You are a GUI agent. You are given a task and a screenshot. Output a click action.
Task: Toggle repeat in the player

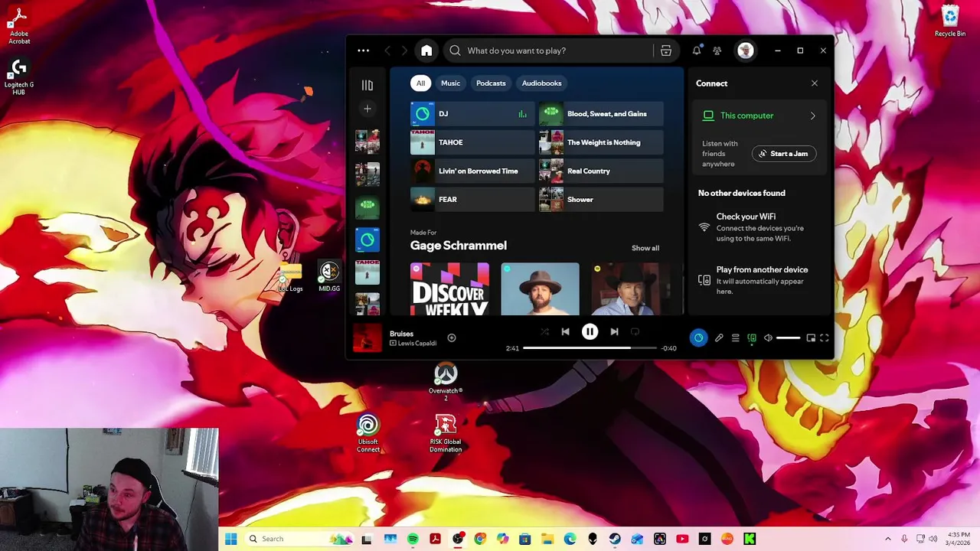(x=635, y=331)
